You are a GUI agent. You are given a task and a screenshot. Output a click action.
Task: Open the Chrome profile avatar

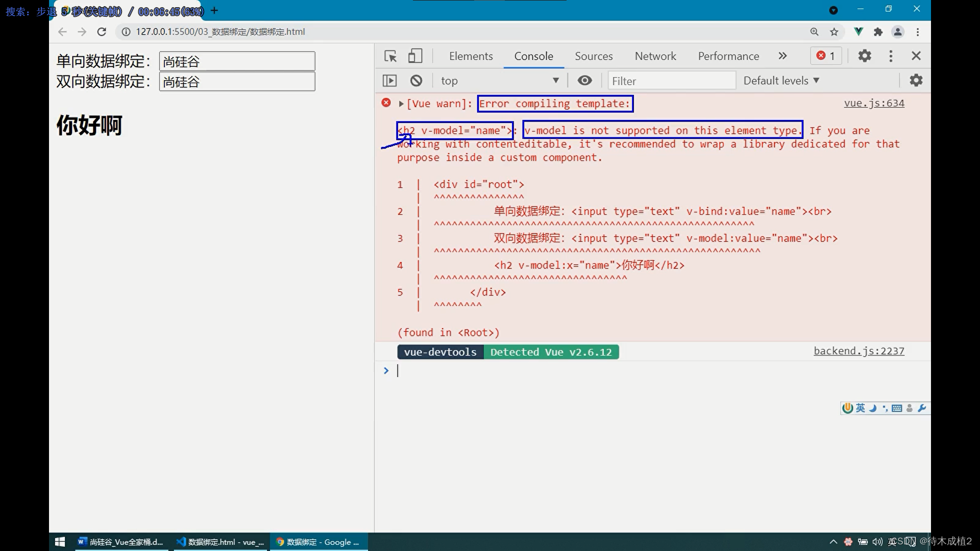coord(898,32)
